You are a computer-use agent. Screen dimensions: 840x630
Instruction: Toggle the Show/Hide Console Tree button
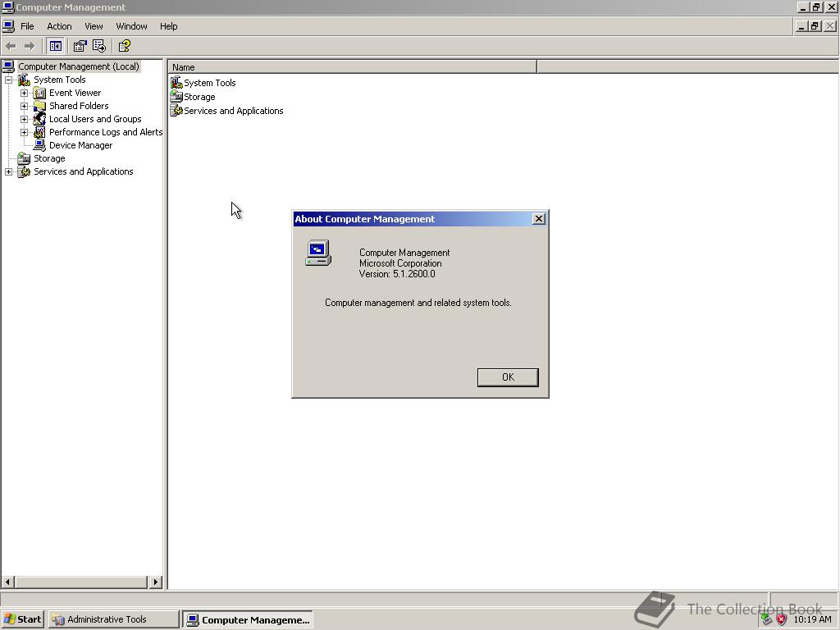[55, 46]
